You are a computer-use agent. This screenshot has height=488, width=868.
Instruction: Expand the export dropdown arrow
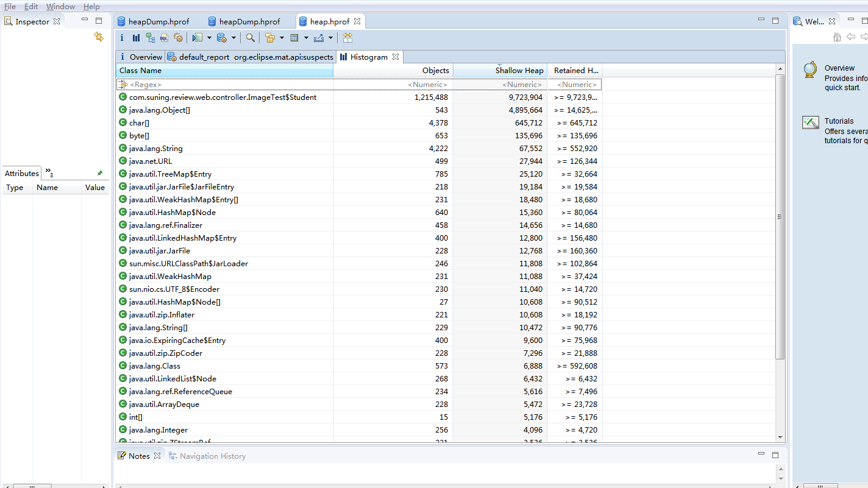331,38
